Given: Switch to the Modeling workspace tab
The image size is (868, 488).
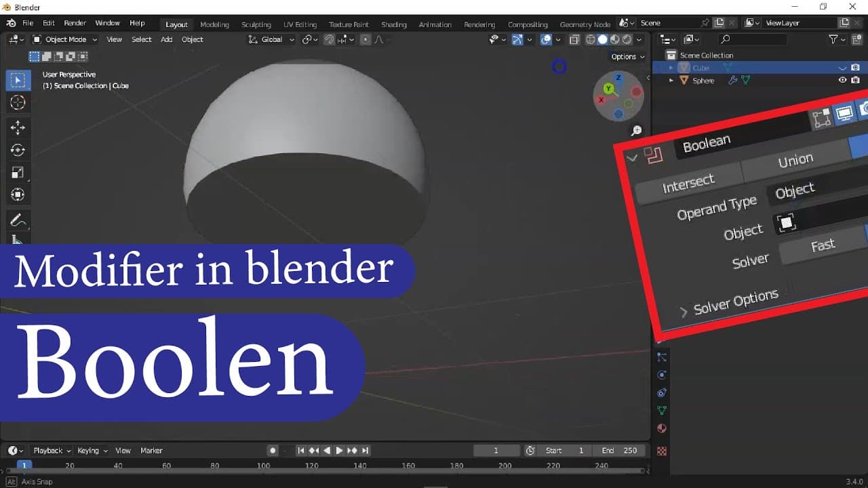Looking at the screenshot, I should (x=214, y=24).
